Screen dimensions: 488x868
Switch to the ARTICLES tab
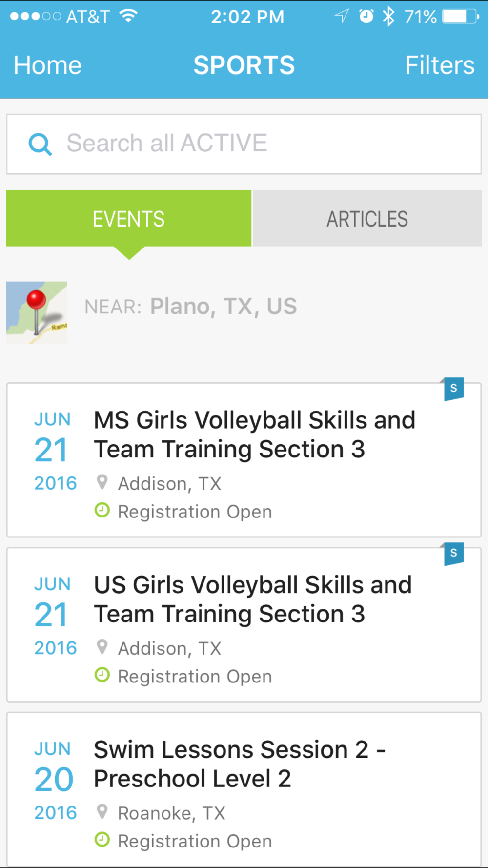367,218
